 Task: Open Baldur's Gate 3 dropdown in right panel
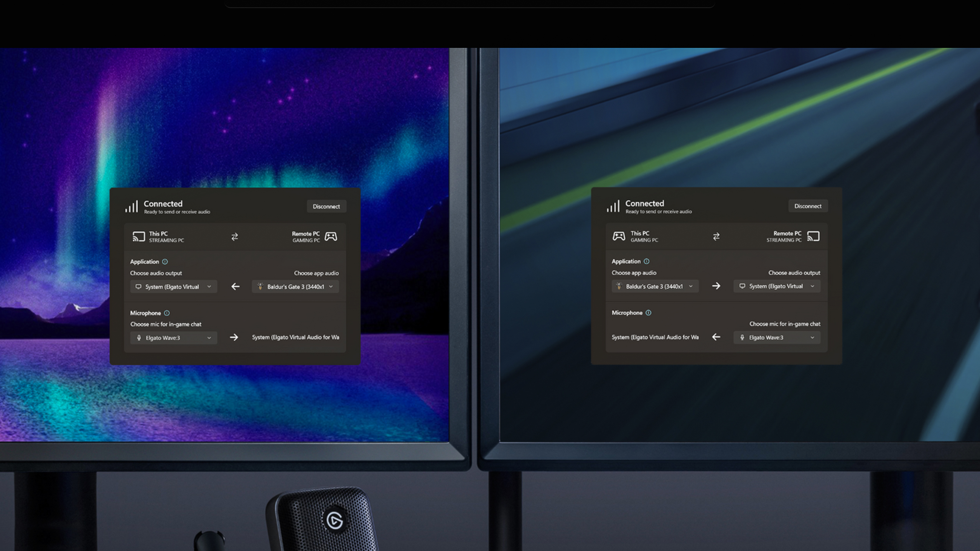tap(655, 286)
